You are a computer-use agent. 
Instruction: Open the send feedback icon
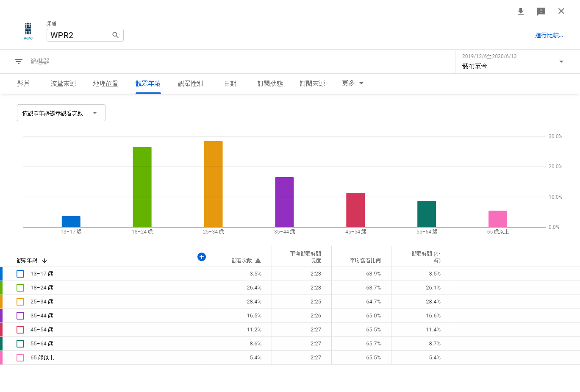[541, 11]
